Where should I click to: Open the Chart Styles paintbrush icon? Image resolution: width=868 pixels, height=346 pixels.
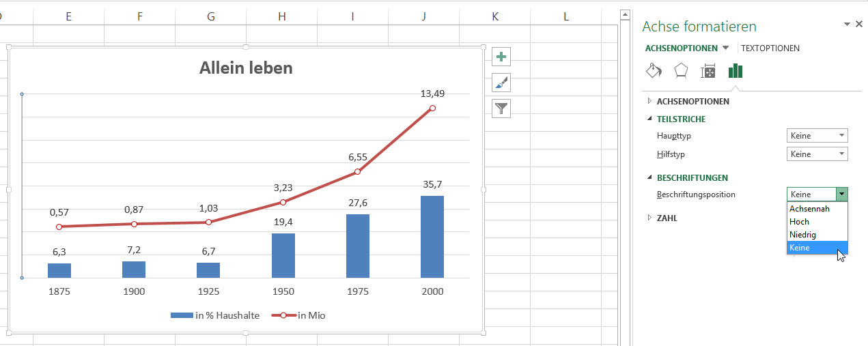501,83
